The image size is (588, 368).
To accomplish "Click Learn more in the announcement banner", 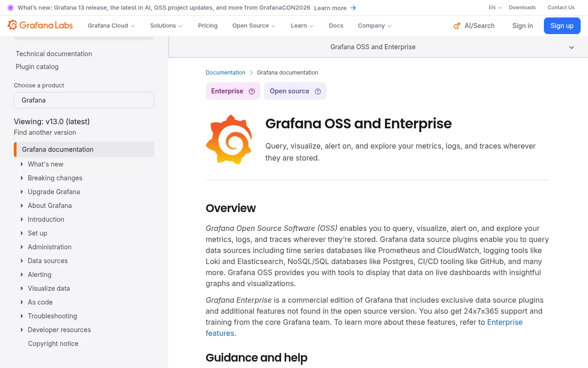I will click(x=330, y=8).
